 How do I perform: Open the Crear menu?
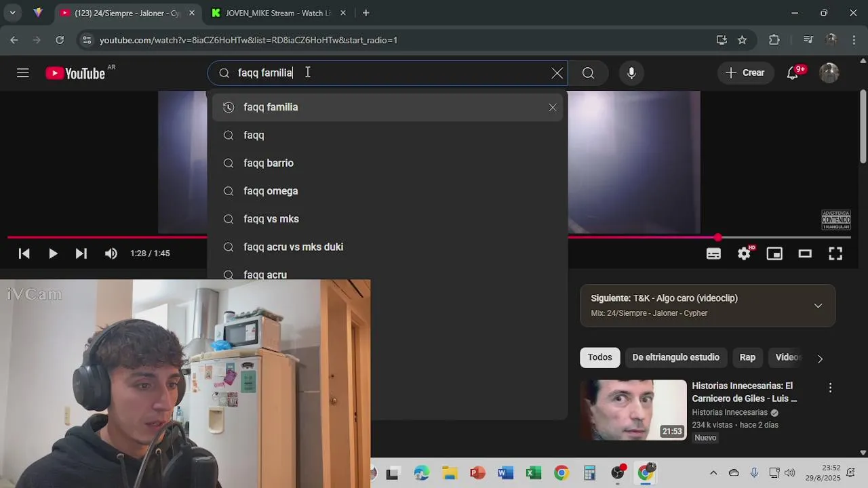(x=745, y=73)
